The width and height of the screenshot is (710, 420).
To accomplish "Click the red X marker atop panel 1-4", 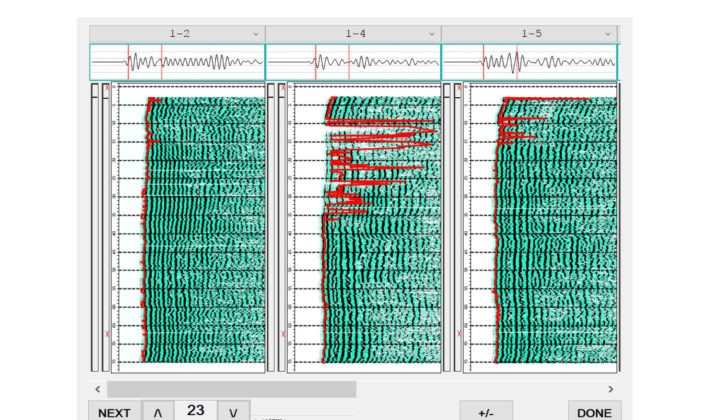I will 283,88.
